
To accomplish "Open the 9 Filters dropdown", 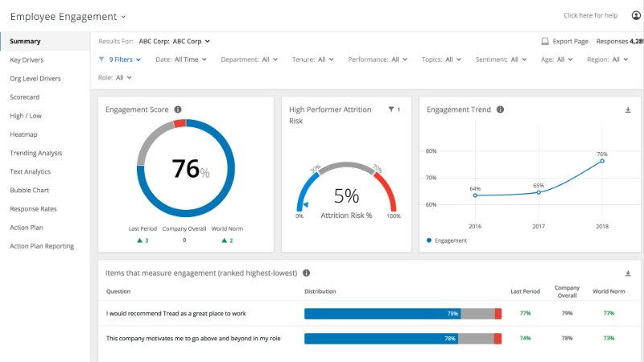I will coord(120,60).
